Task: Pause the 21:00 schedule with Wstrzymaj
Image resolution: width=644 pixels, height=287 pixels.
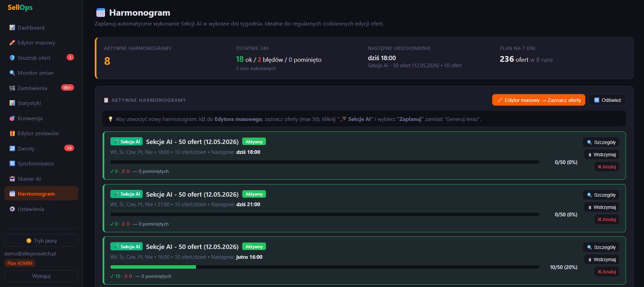Action: point(602,207)
